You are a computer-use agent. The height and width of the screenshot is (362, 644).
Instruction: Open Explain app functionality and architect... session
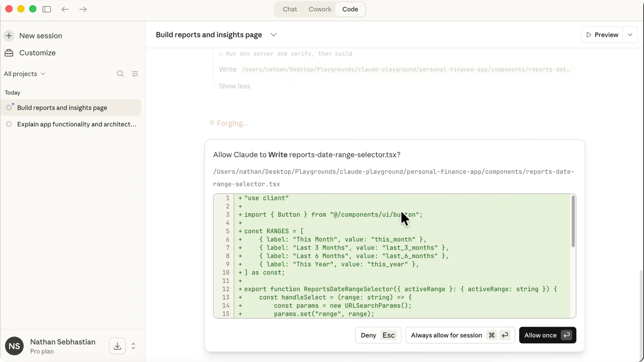click(71, 124)
